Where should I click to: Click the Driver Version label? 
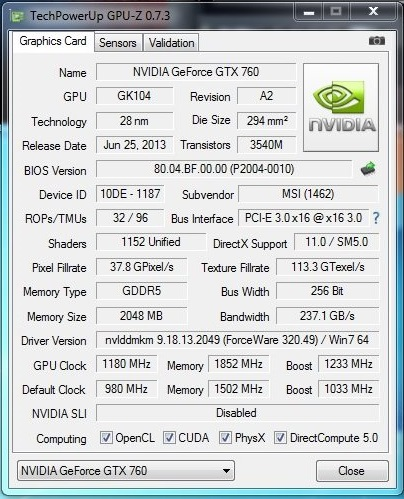54,341
